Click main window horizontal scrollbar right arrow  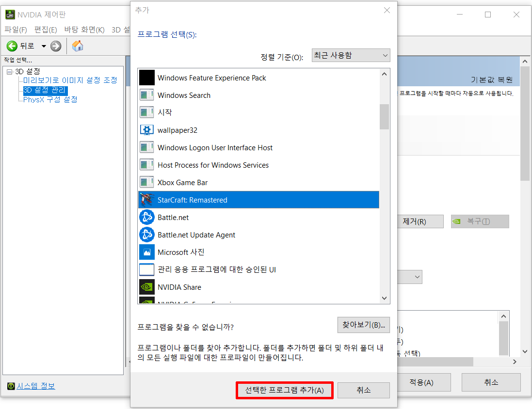tap(515, 362)
